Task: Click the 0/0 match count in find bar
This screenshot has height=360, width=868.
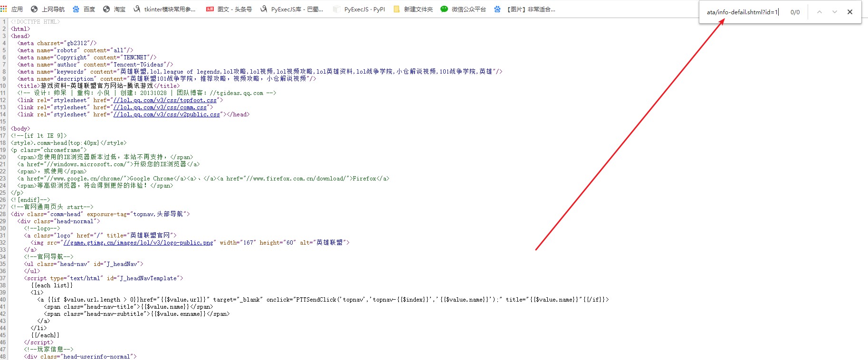Action: (x=795, y=12)
